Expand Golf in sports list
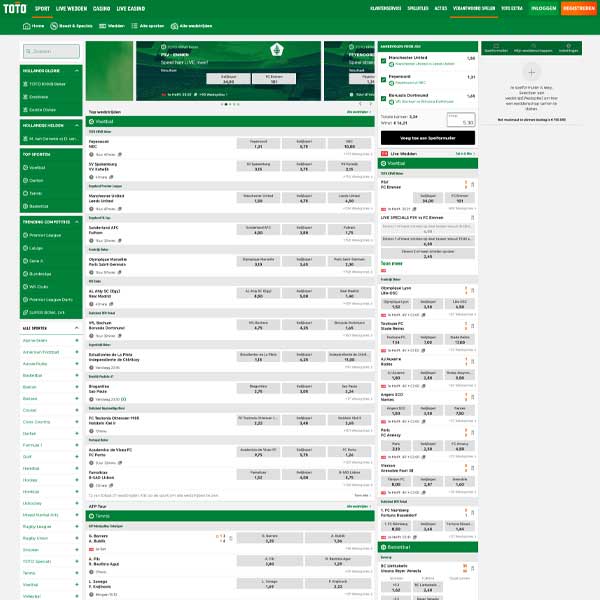Image resolution: width=600 pixels, height=600 pixels. 77,457
